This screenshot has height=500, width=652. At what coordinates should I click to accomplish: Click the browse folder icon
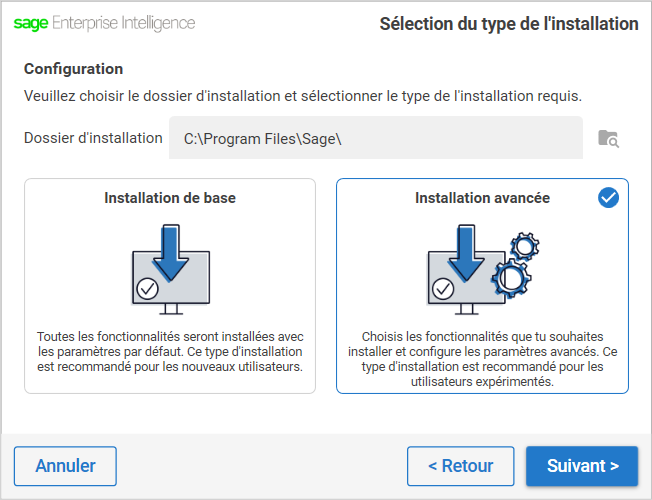click(608, 139)
